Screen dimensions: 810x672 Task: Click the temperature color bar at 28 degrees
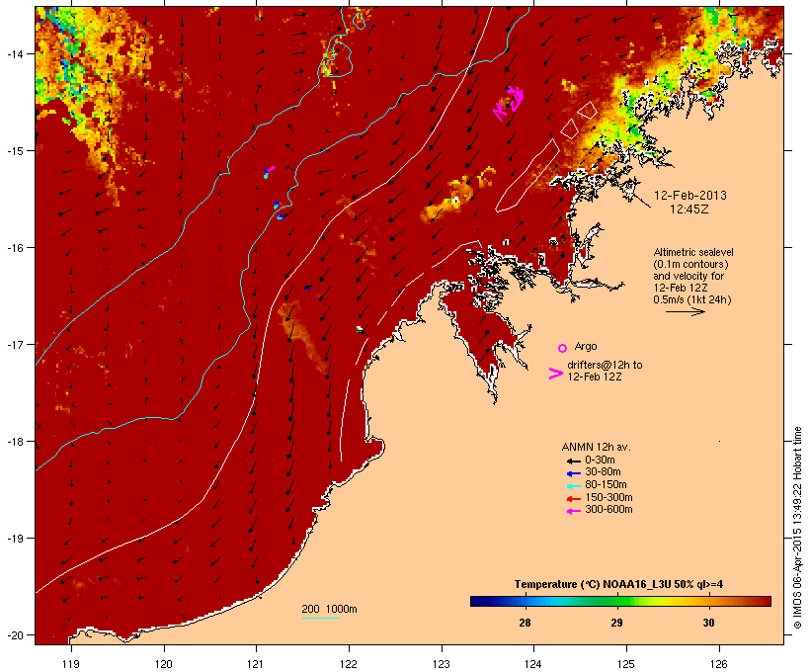525,601
